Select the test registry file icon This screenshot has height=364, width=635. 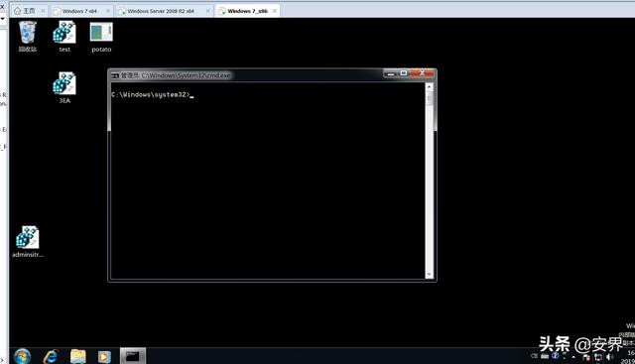[64, 37]
